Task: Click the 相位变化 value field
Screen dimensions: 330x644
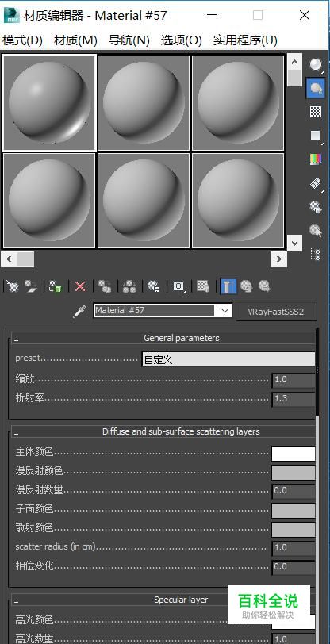Action: coord(294,567)
